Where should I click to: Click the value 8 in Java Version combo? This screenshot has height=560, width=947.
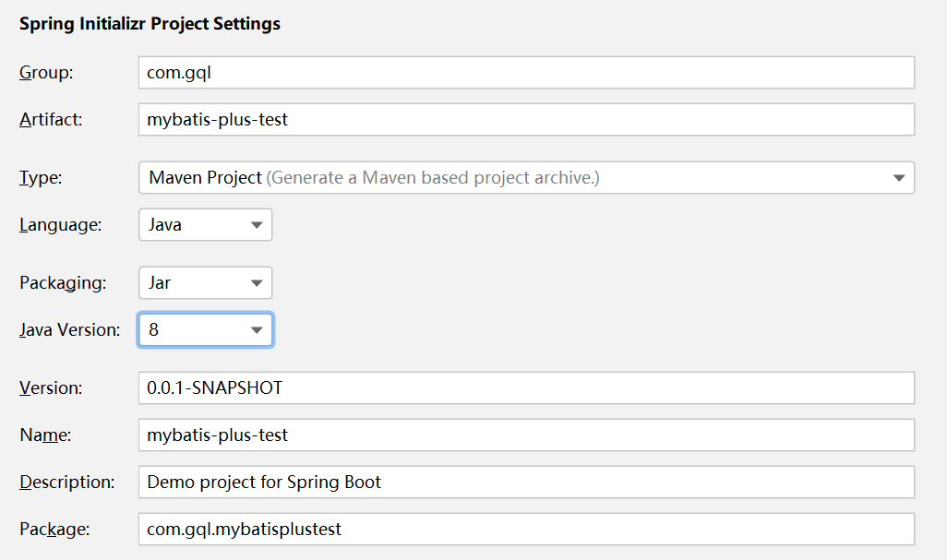coord(153,329)
